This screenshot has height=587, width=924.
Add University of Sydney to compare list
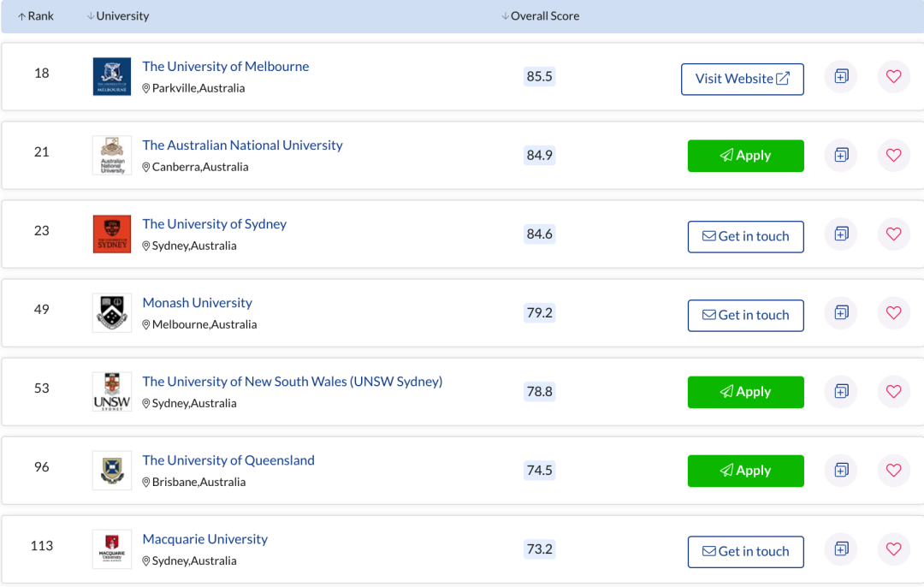pyautogui.click(x=841, y=234)
